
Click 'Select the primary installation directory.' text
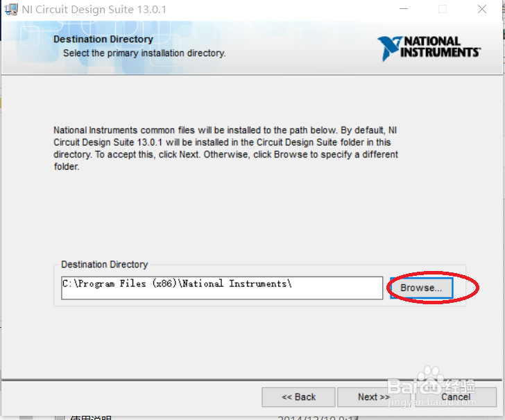tap(144, 53)
